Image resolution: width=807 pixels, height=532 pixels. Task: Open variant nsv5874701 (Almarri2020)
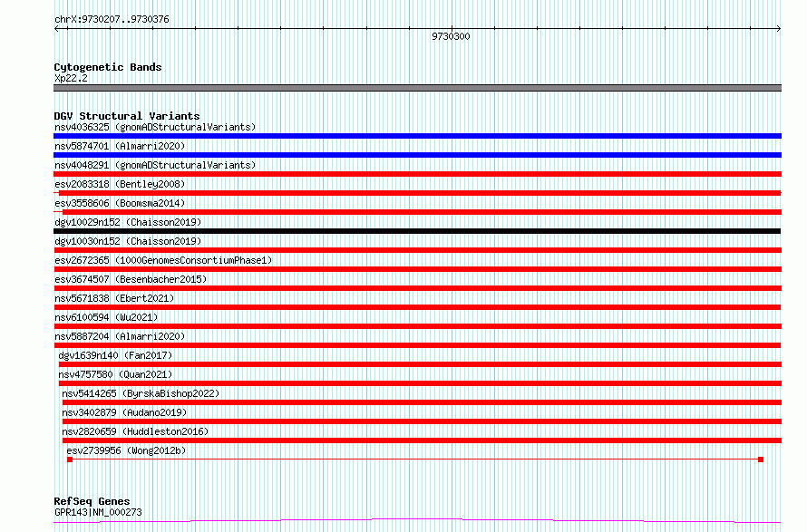[120, 146]
